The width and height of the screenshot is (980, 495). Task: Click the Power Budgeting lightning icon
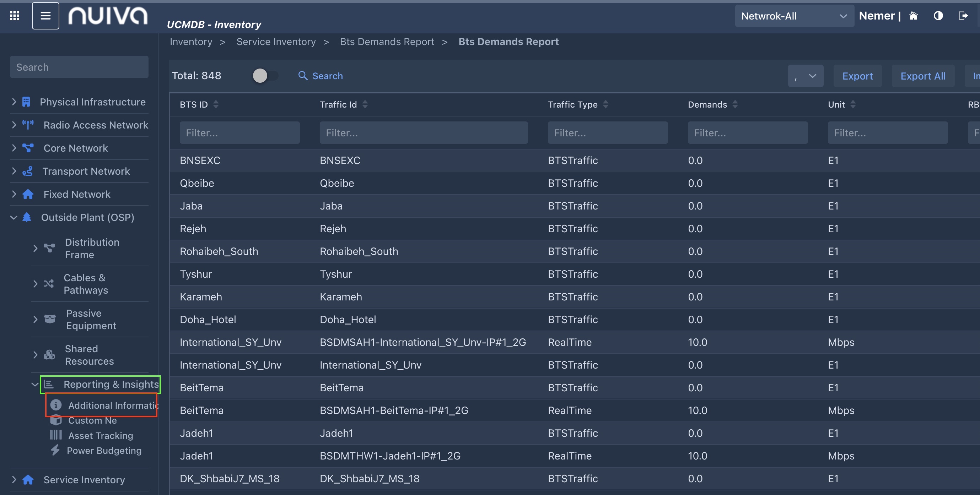[55, 450]
